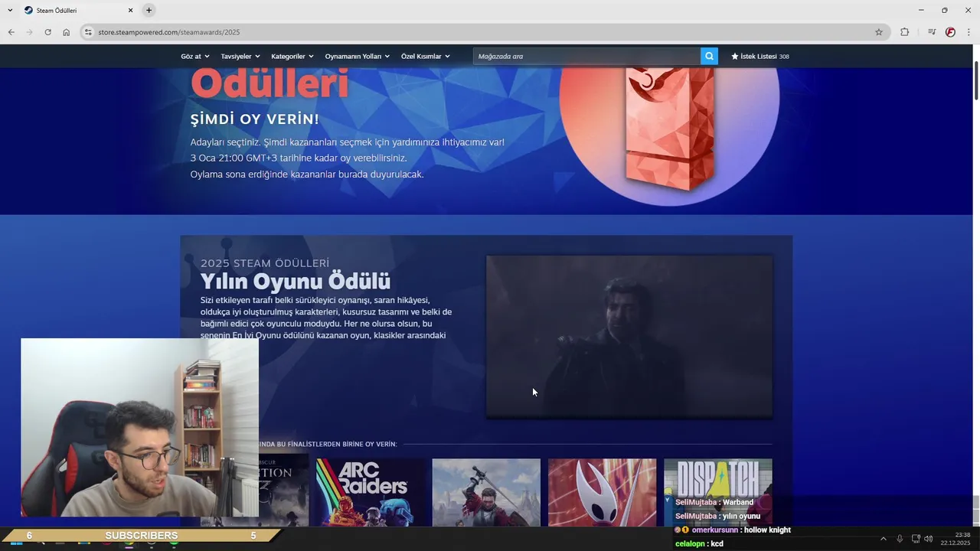Click the address bar URL
The image size is (980, 551).
point(169,32)
